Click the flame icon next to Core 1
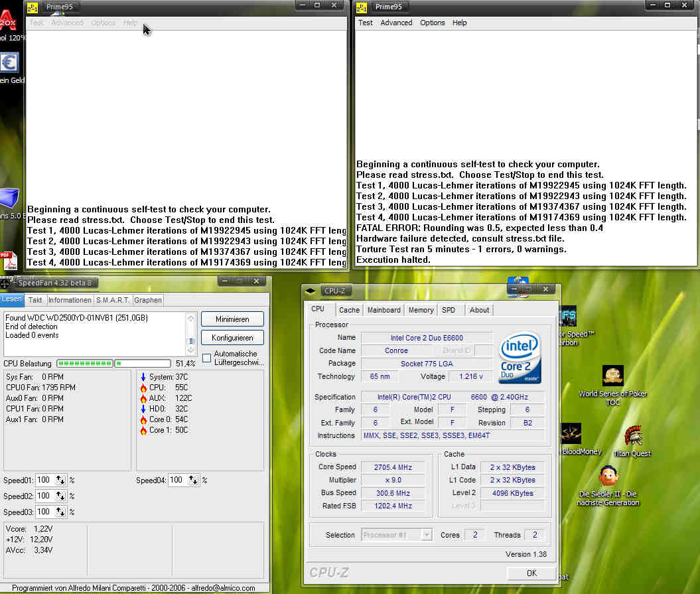The height and width of the screenshot is (594, 700). [x=143, y=431]
